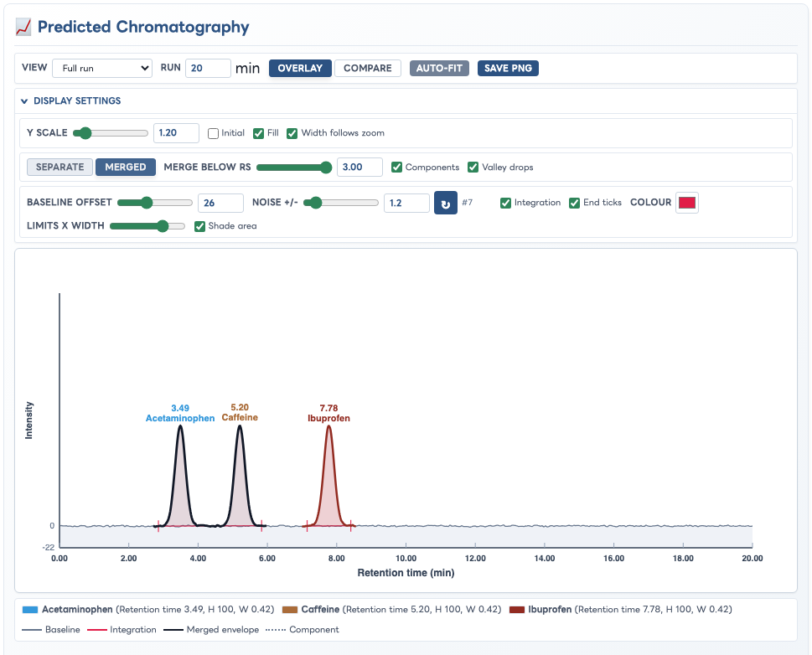
Task: Collapse the Display Settings section
Action: 71,101
